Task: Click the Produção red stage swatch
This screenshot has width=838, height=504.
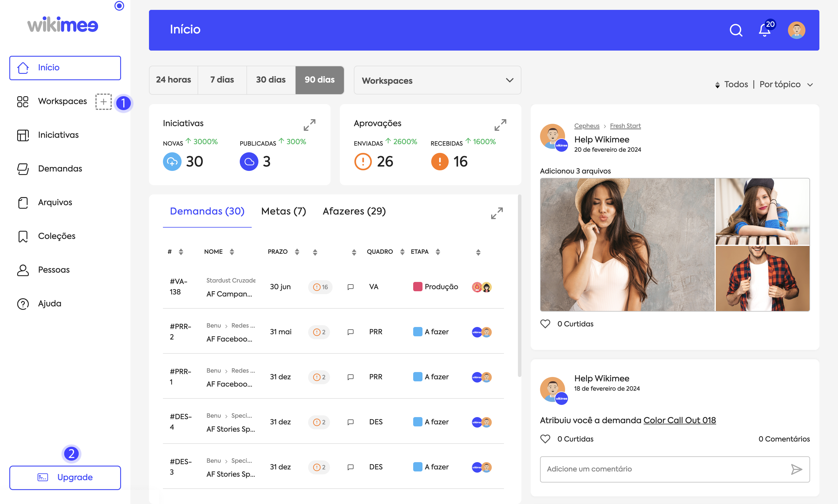Action: (x=417, y=287)
